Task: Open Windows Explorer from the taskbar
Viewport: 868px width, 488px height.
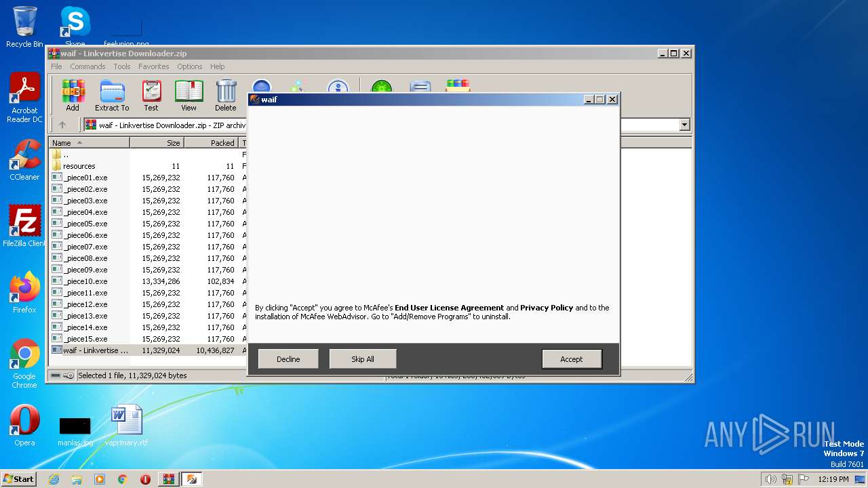Action: pyautogui.click(x=77, y=479)
